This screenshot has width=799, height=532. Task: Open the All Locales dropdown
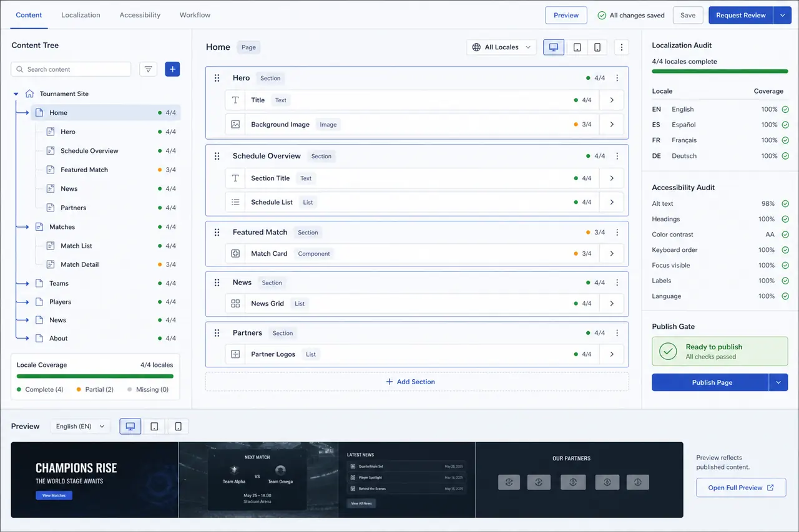(x=501, y=47)
